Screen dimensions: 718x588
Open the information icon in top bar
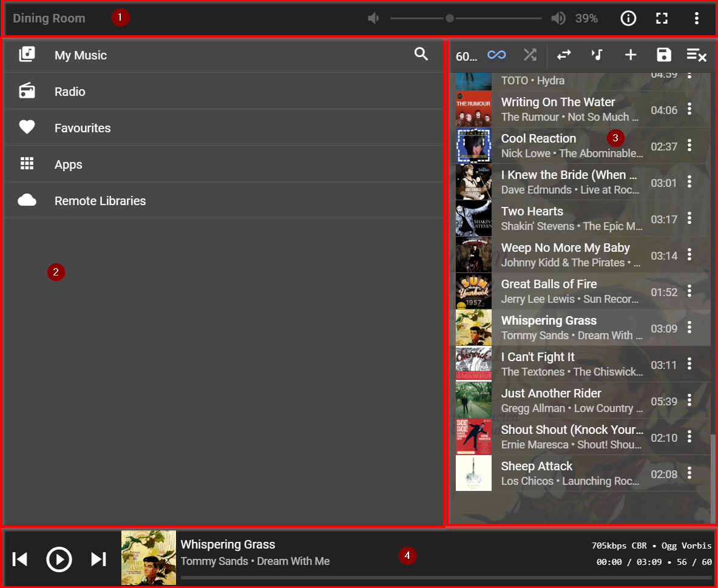pos(628,18)
